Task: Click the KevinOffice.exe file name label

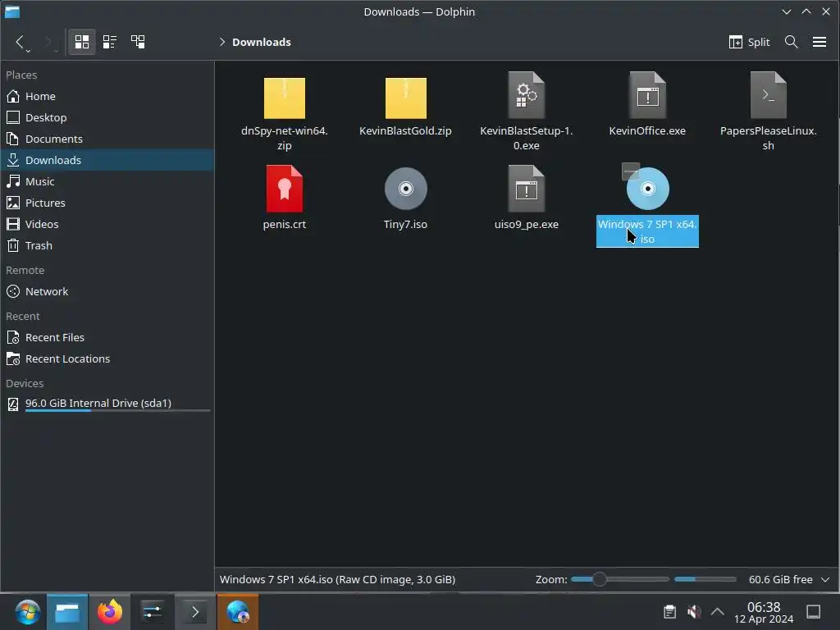Action: click(647, 130)
